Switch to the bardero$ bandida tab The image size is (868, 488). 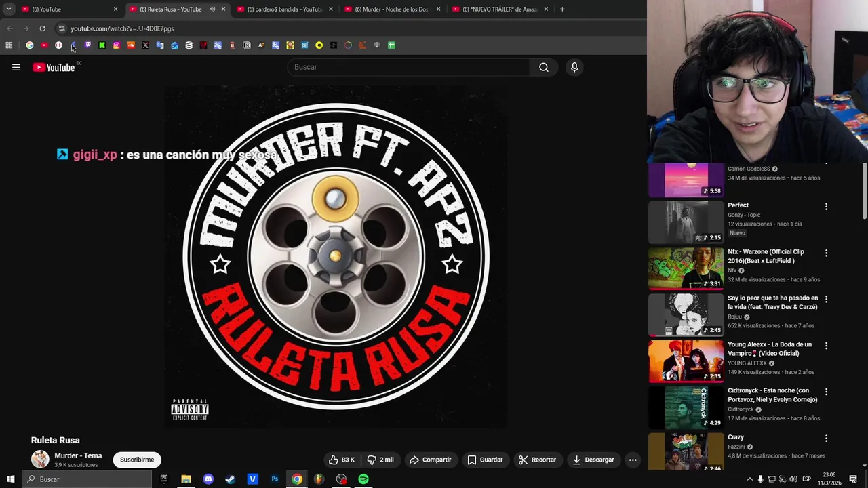click(x=284, y=9)
